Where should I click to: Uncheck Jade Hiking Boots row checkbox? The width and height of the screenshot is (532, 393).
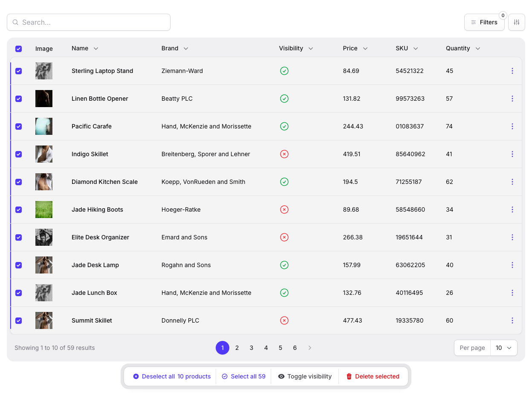18,210
